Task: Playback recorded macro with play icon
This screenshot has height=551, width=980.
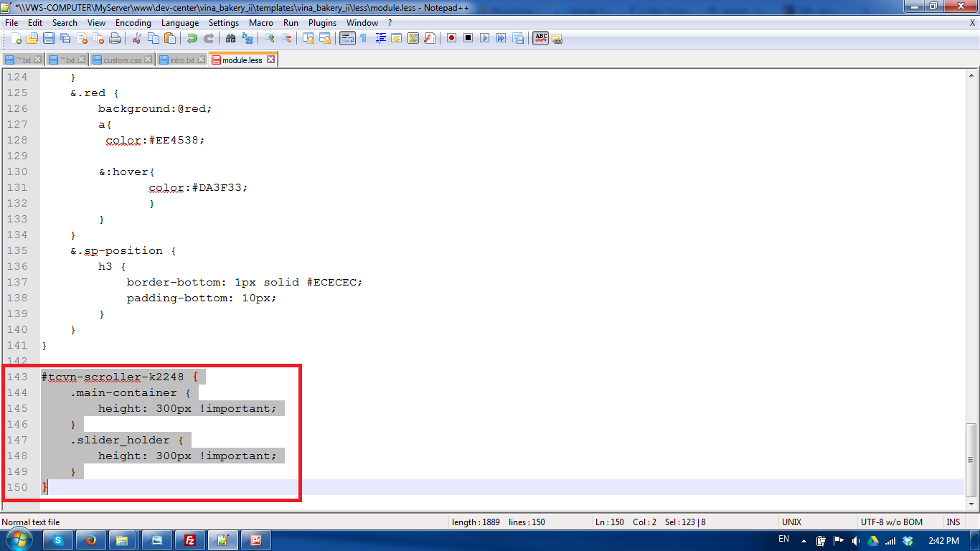Action: pyautogui.click(x=485, y=39)
